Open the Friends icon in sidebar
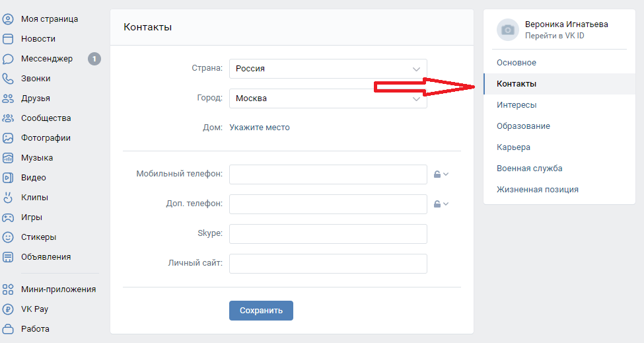 pos(8,98)
